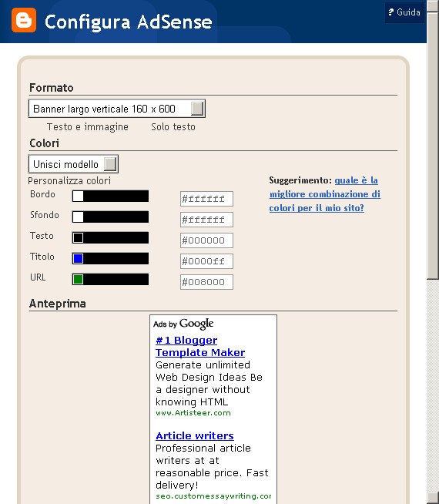Open the Guida help link
439x504 pixels.
click(404, 12)
